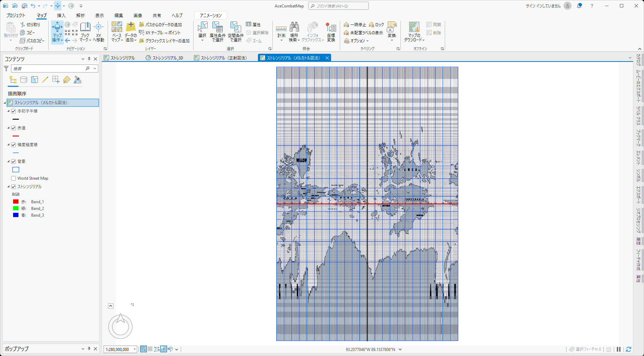Collapse the 背景 layer legend
Screen dimensions: 644x356
pyautogui.click(x=8, y=162)
